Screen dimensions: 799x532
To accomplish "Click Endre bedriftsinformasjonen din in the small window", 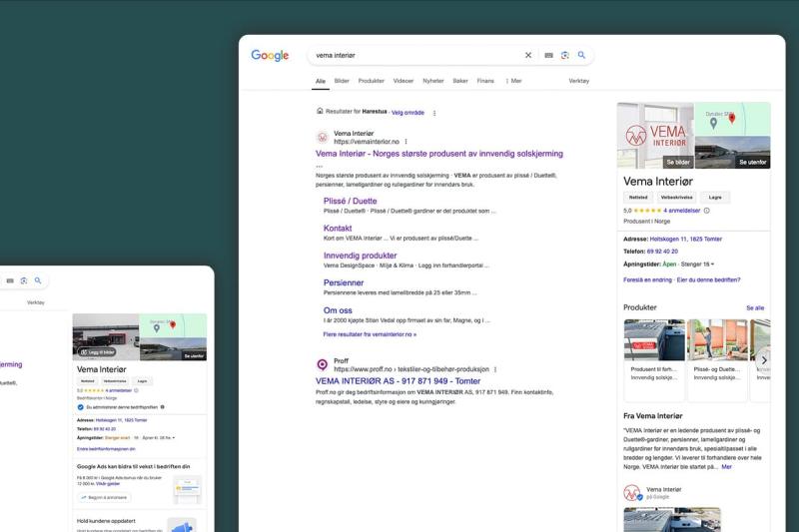I will [106, 449].
